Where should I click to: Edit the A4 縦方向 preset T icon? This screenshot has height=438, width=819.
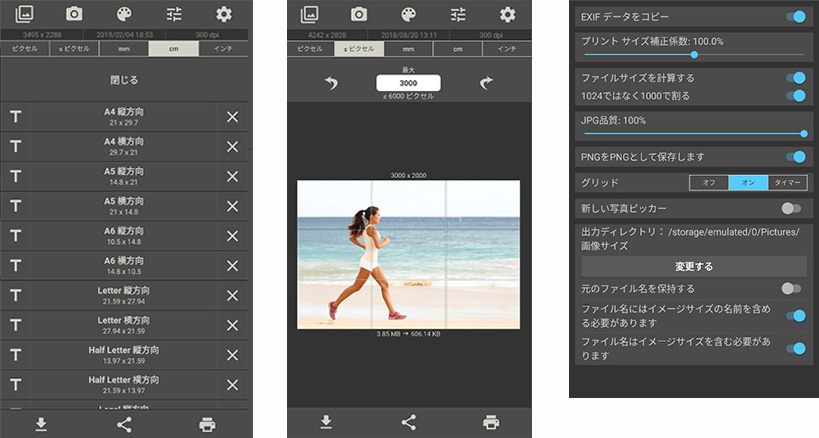(16, 116)
